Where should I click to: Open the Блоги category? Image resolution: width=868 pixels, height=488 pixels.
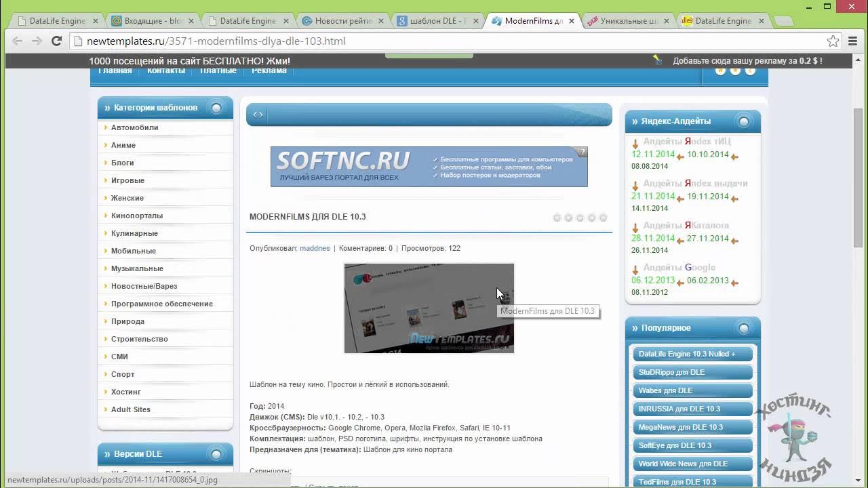tap(123, 163)
